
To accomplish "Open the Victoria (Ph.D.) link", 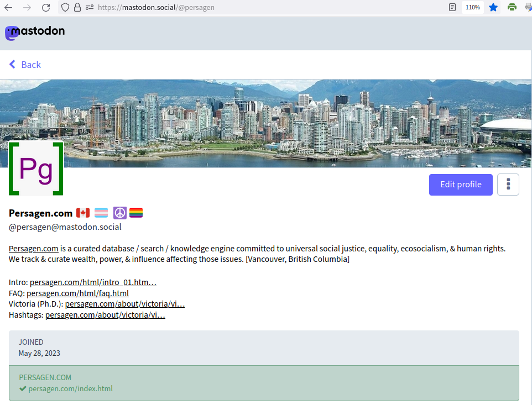I will pyautogui.click(x=125, y=304).
